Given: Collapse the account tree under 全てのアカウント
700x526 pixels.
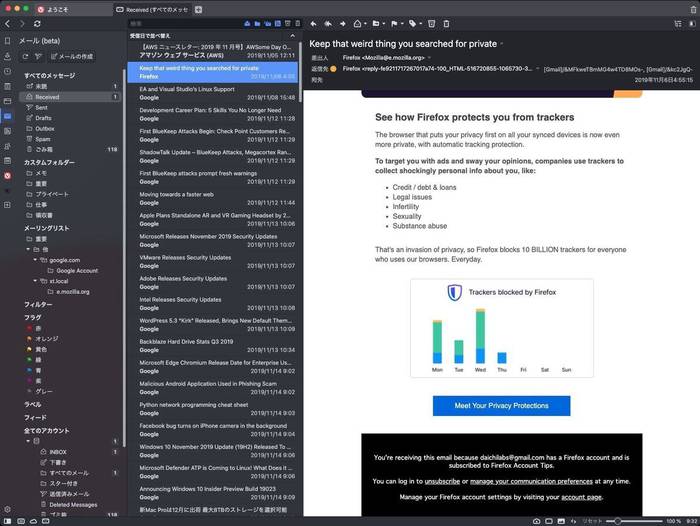Looking at the screenshot, I should 28,441.
